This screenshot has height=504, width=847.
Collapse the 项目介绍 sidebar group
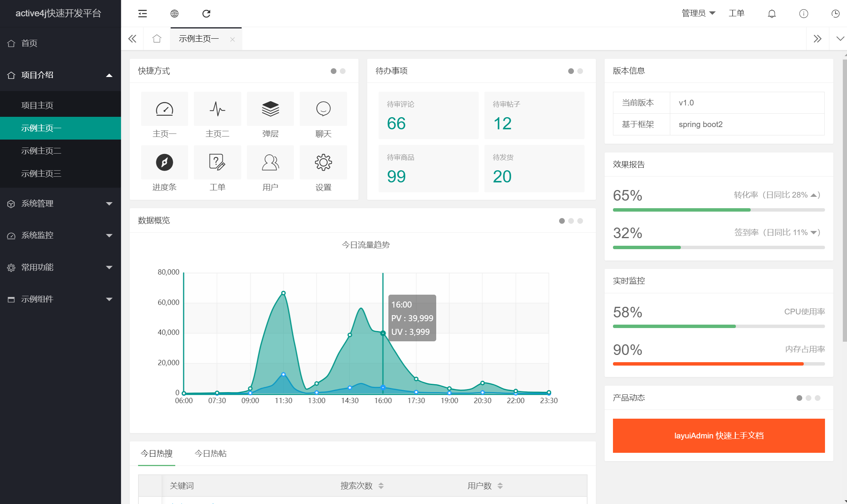61,75
